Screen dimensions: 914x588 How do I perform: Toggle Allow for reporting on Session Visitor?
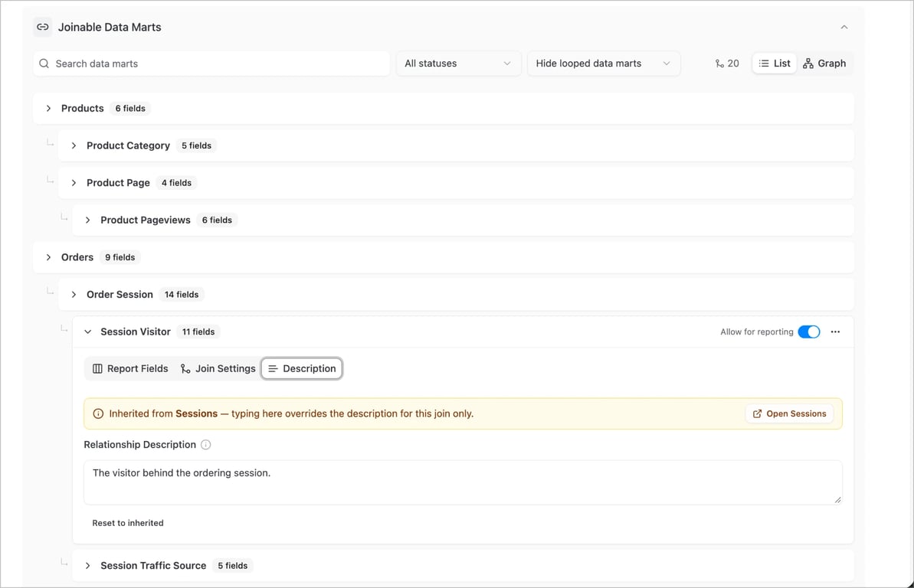[808, 332]
